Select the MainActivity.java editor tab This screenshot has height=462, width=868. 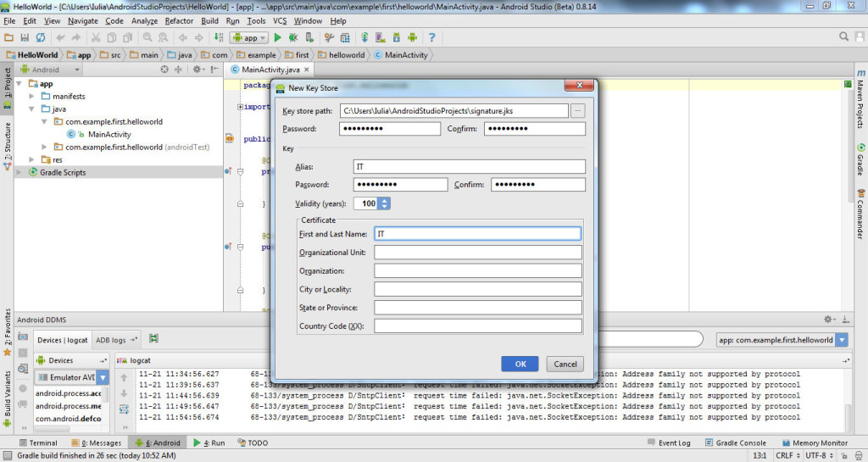point(270,70)
